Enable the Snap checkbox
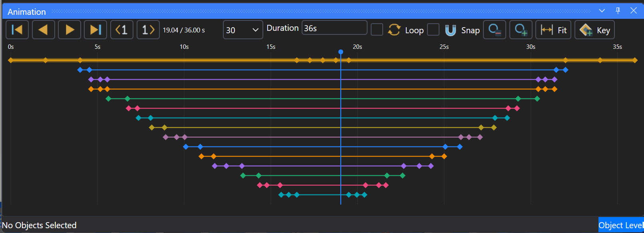Screen dimensions: 644x233 [x=433, y=30]
